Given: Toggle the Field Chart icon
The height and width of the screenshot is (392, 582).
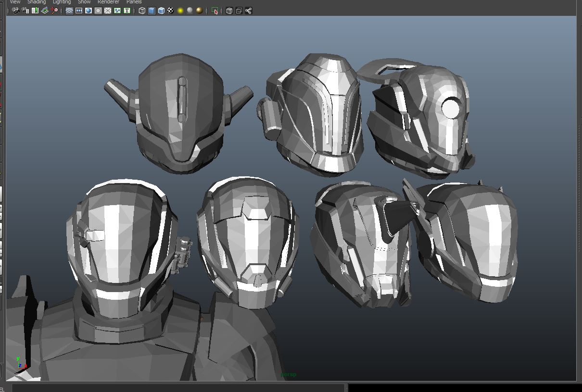Looking at the screenshot, I should click(x=108, y=11).
